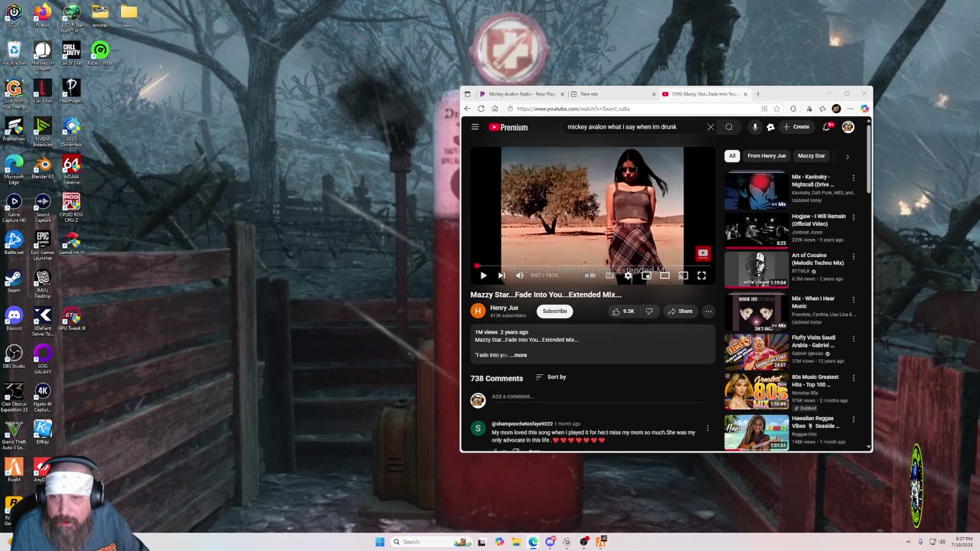This screenshot has height=551, width=980.
Task: Go to YouTube Premium home logo
Action: [508, 127]
